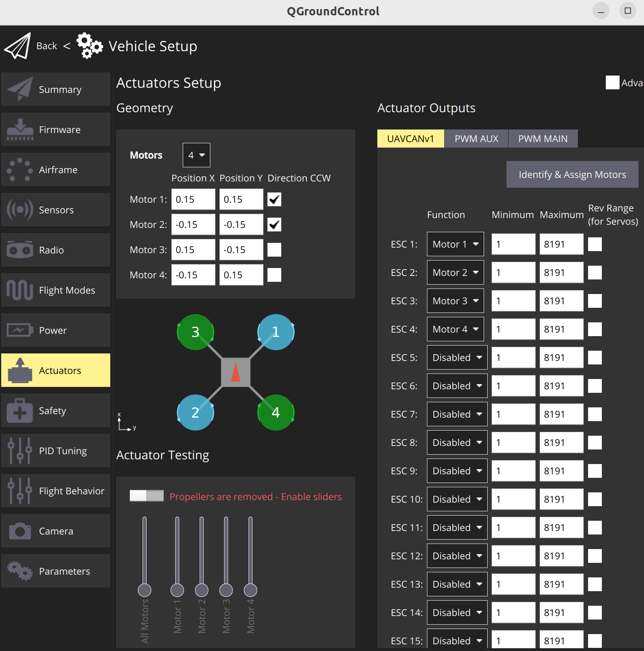The width and height of the screenshot is (644, 651).
Task: Click the Sensors signal icon
Action: (x=20, y=210)
